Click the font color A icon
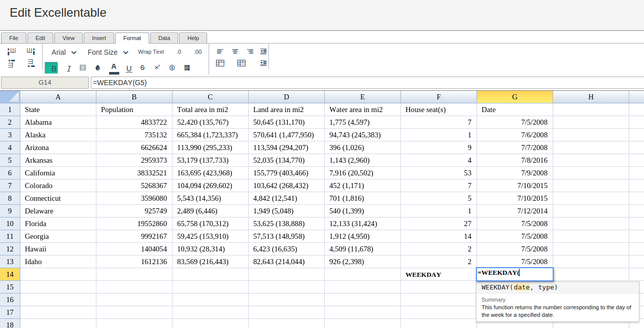This screenshot has height=328, width=644. pos(114,67)
